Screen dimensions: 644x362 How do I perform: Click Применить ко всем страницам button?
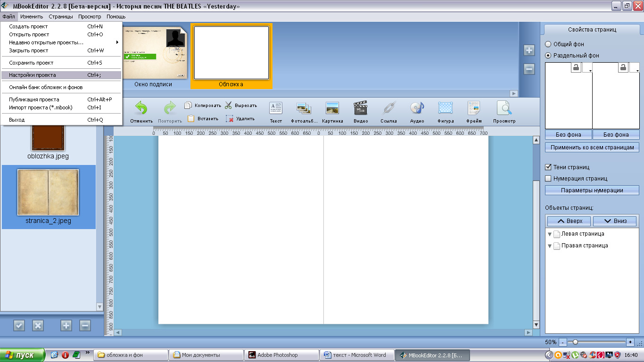(592, 148)
